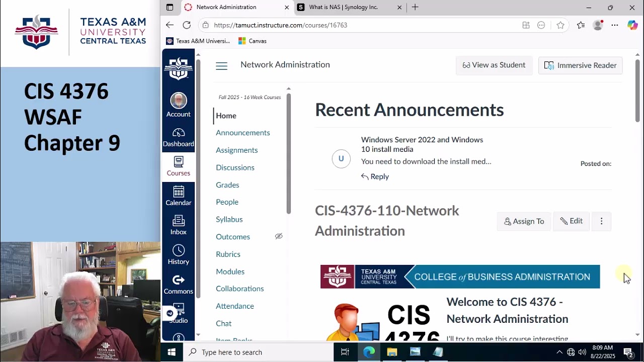The width and height of the screenshot is (644, 362).
Task: Open Grades in course navigation
Action: (x=227, y=185)
